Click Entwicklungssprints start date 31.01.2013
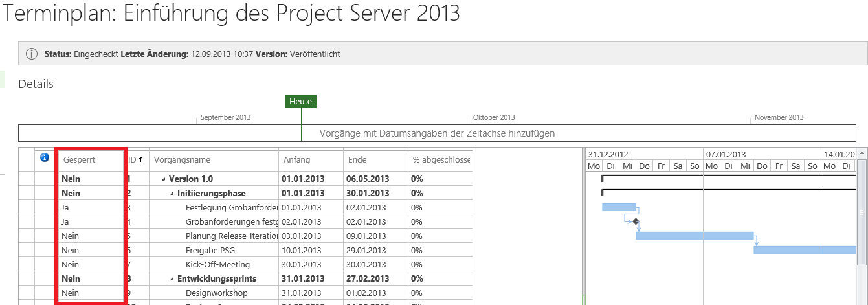868x305 pixels. coord(304,279)
